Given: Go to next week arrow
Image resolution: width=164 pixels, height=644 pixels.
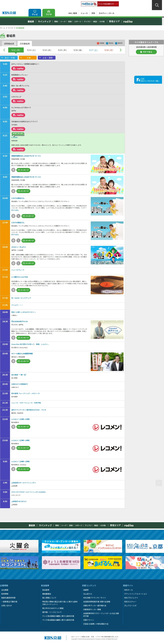Looking at the screenshot, I should pyautogui.click(x=120, y=50).
